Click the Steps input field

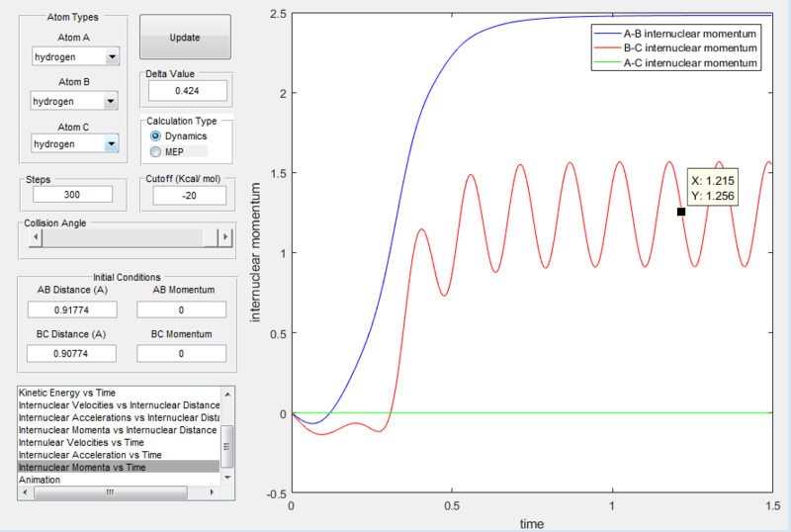tap(72, 195)
